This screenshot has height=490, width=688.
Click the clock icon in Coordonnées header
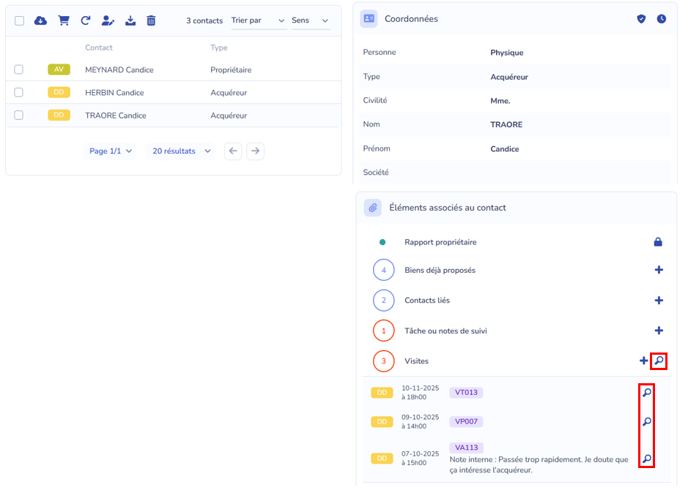661,19
